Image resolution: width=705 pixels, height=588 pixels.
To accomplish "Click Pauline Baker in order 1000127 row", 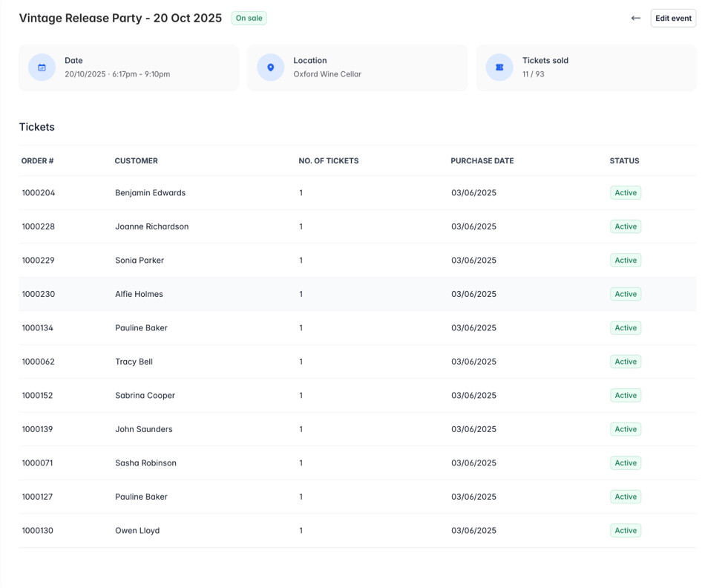I will coord(141,497).
